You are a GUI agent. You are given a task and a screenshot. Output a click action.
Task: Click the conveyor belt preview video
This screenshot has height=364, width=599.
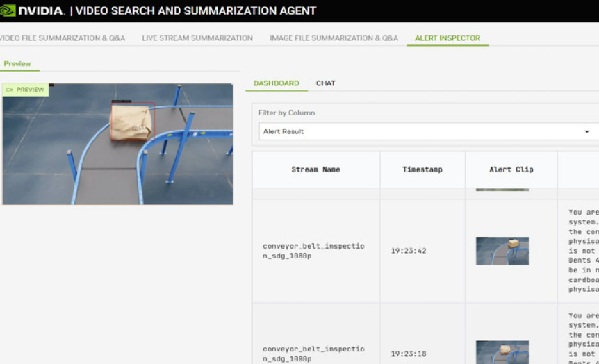coord(117,144)
